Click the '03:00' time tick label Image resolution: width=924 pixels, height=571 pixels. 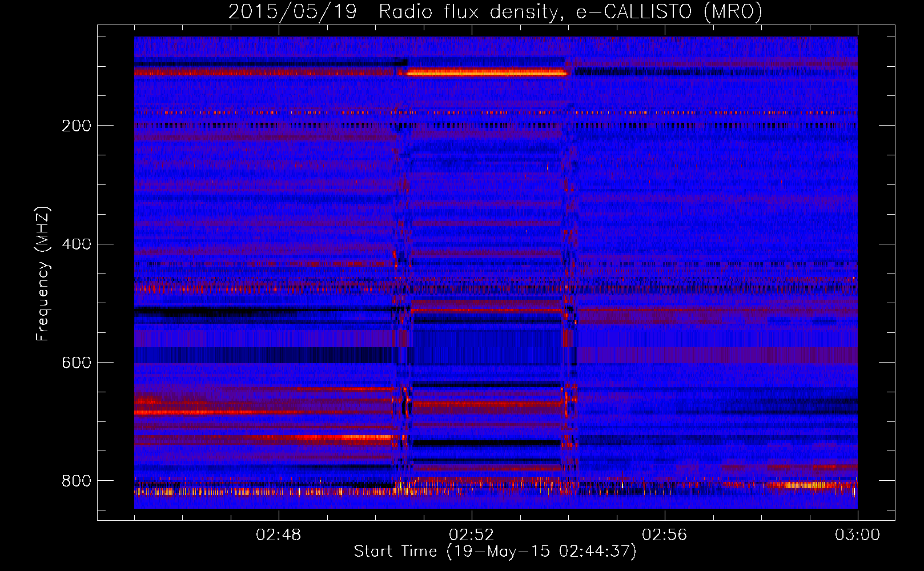(858, 535)
